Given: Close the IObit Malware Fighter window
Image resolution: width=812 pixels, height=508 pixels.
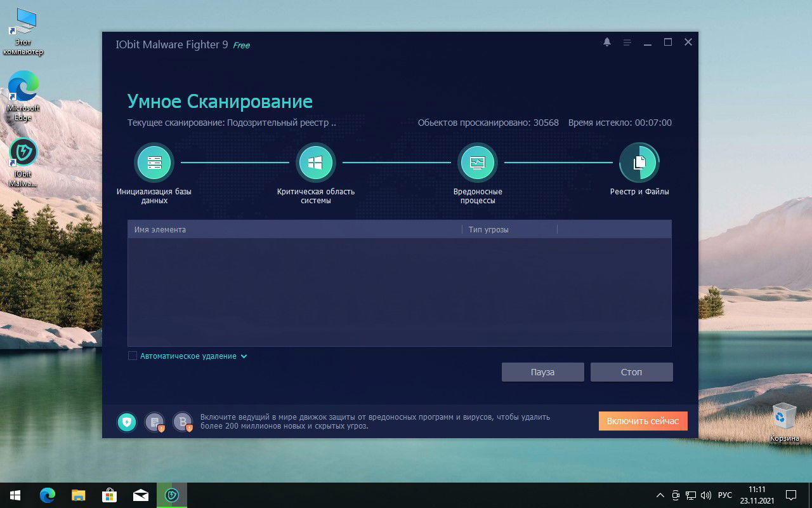Looking at the screenshot, I should pos(688,43).
